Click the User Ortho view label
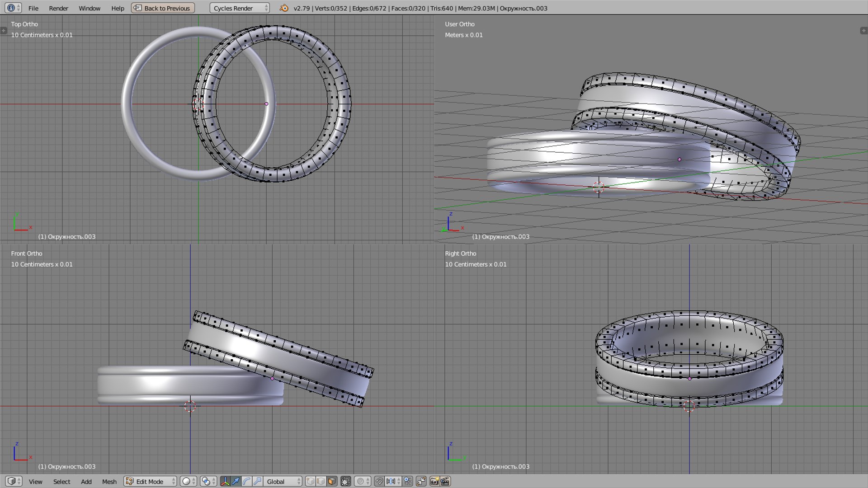This screenshot has width=868, height=488. [x=459, y=24]
